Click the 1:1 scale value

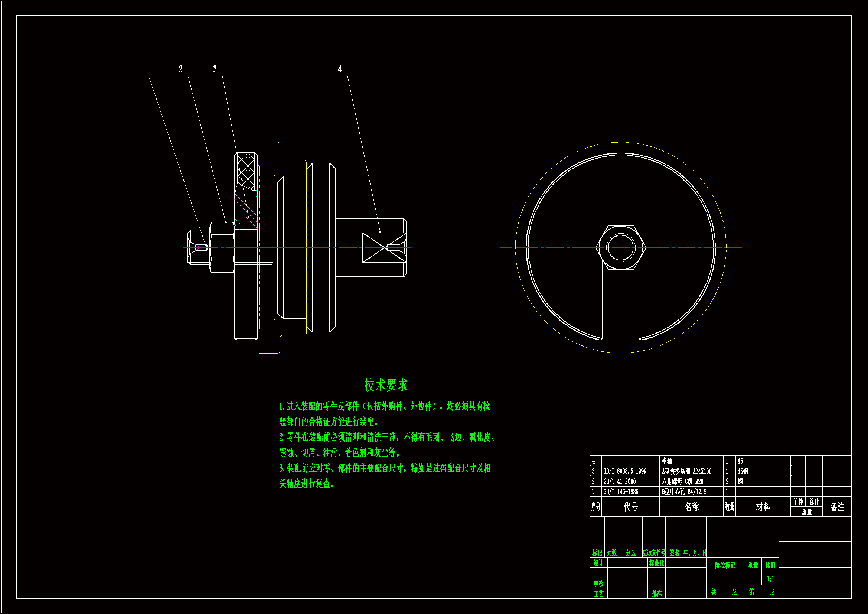point(770,579)
